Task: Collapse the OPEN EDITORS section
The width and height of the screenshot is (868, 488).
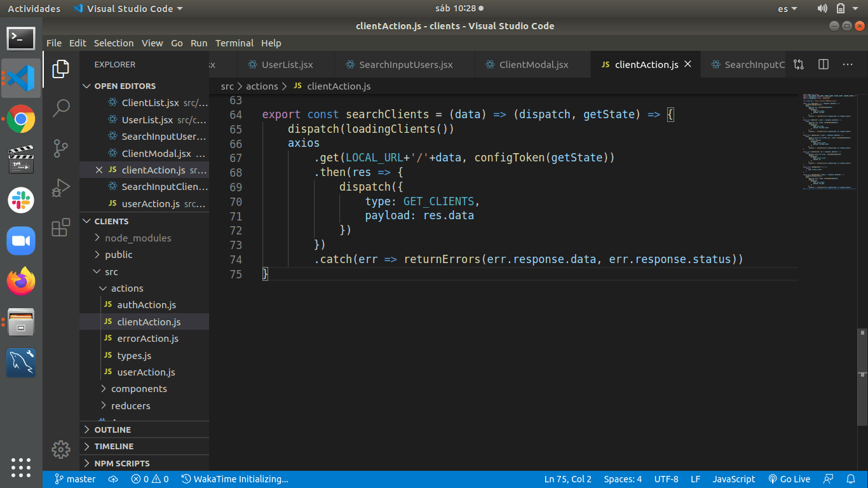Action: tap(125, 86)
